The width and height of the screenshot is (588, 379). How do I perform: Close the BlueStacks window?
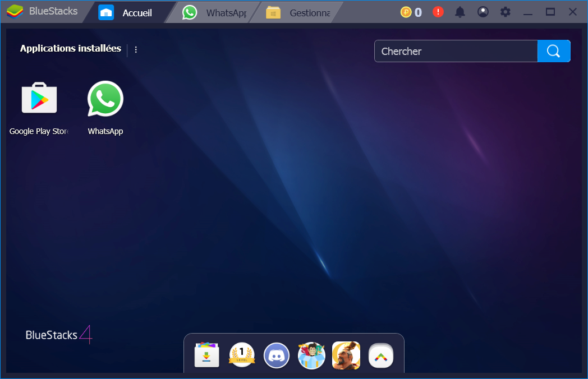coord(573,12)
